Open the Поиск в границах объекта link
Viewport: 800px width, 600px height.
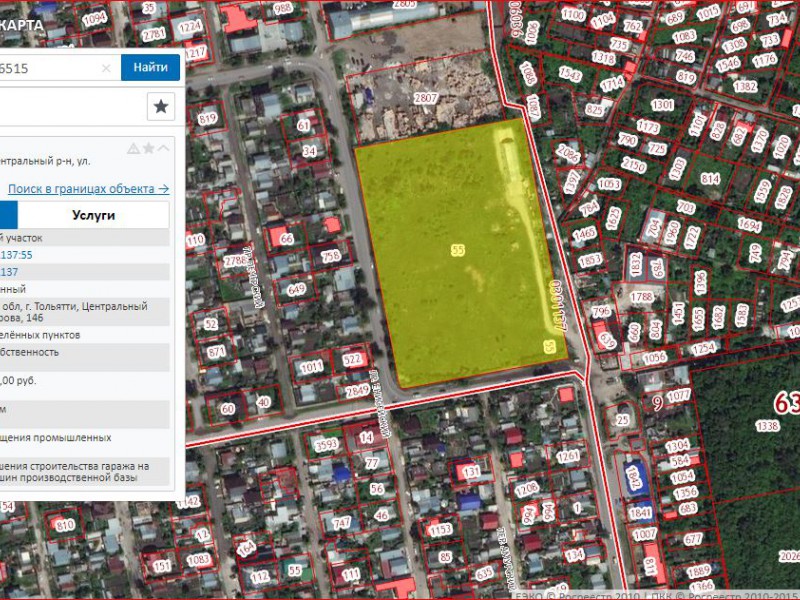point(88,189)
